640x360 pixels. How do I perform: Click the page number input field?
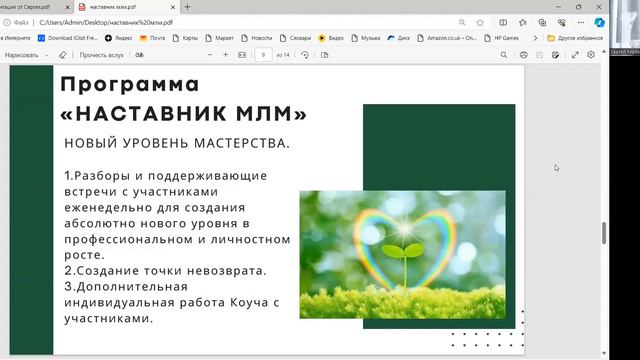(263, 55)
